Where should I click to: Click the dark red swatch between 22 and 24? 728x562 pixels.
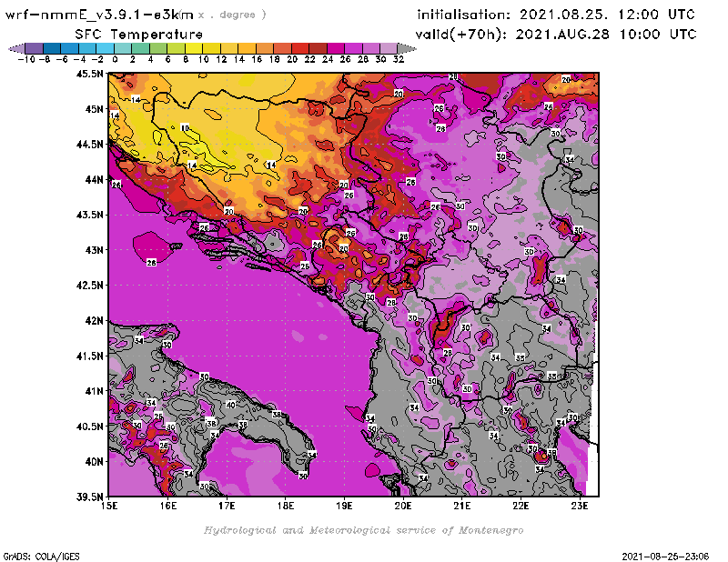[318, 48]
